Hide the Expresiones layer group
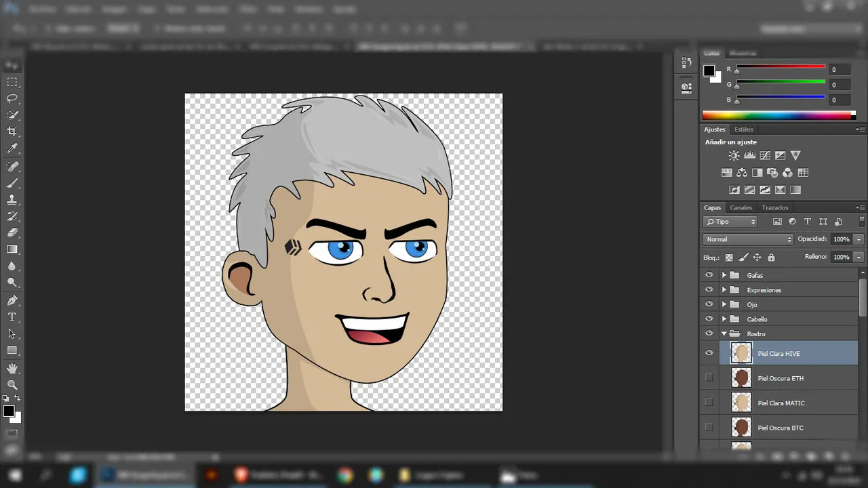868x488 pixels. (709, 290)
